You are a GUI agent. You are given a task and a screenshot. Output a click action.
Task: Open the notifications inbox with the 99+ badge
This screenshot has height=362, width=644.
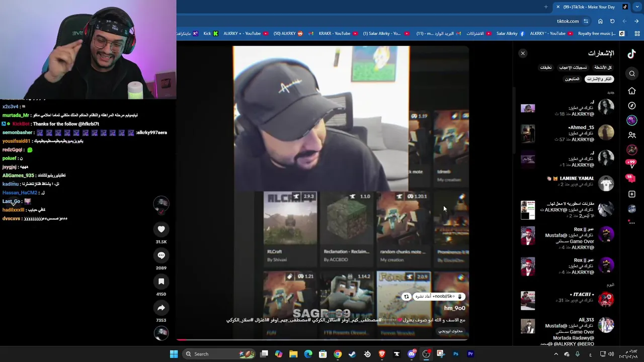631,163
